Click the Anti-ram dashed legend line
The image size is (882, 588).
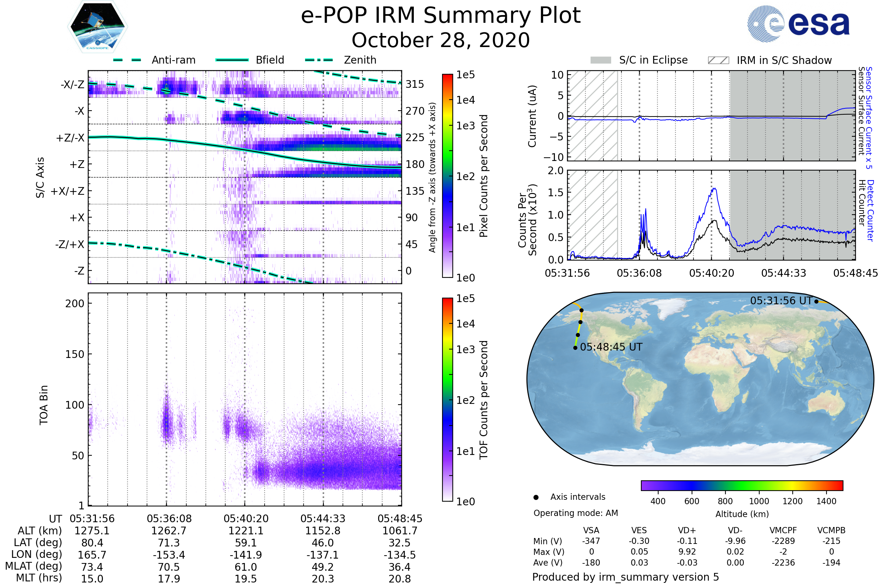click(127, 60)
